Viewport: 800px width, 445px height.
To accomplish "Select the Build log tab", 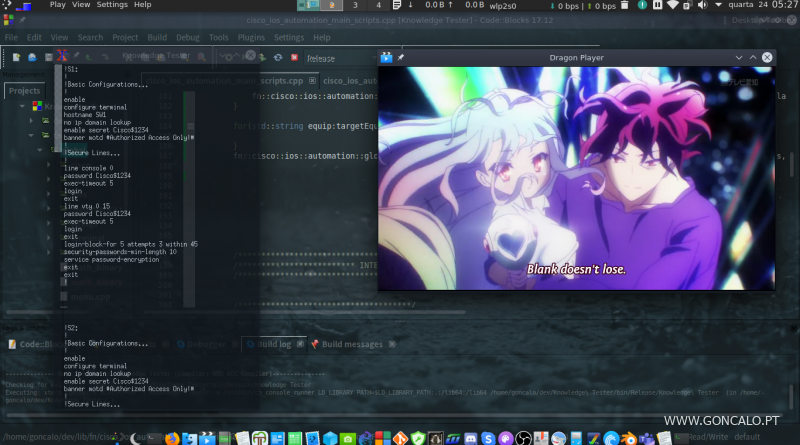I will coord(270,344).
